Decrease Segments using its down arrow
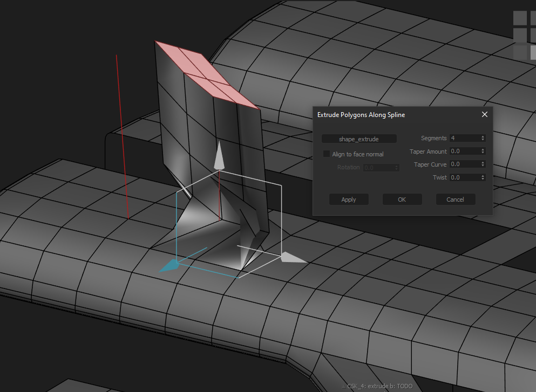Viewport: 536px width, 392px height. click(483, 140)
